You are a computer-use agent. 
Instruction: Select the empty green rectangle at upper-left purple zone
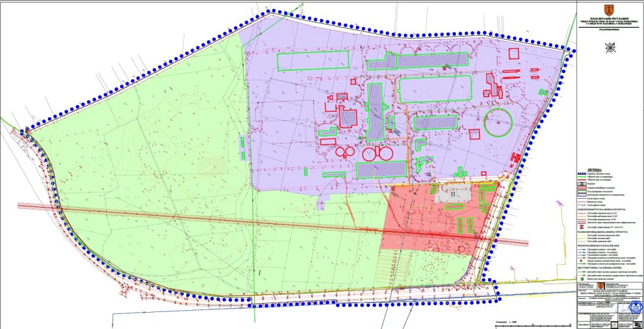300,62
